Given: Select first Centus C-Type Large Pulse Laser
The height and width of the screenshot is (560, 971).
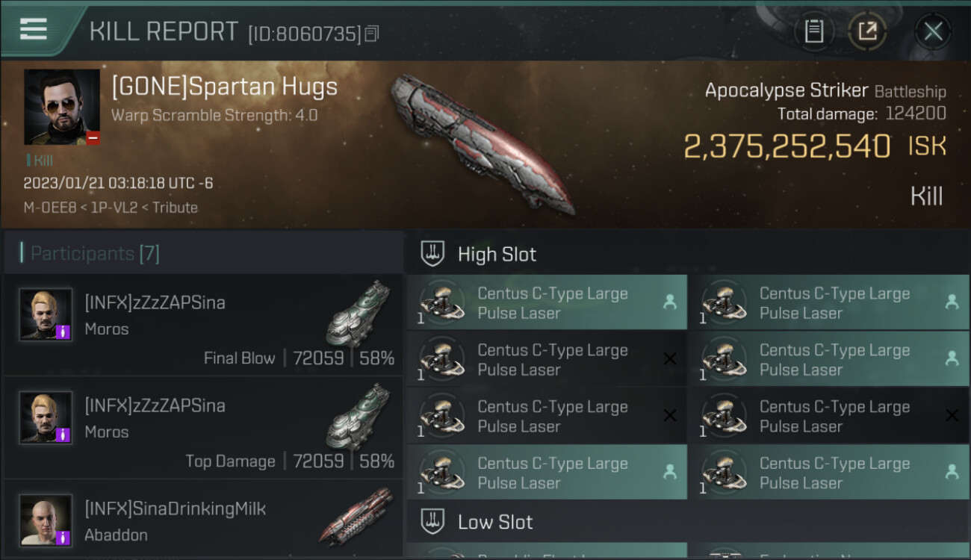Looking at the screenshot, I should tap(547, 302).
